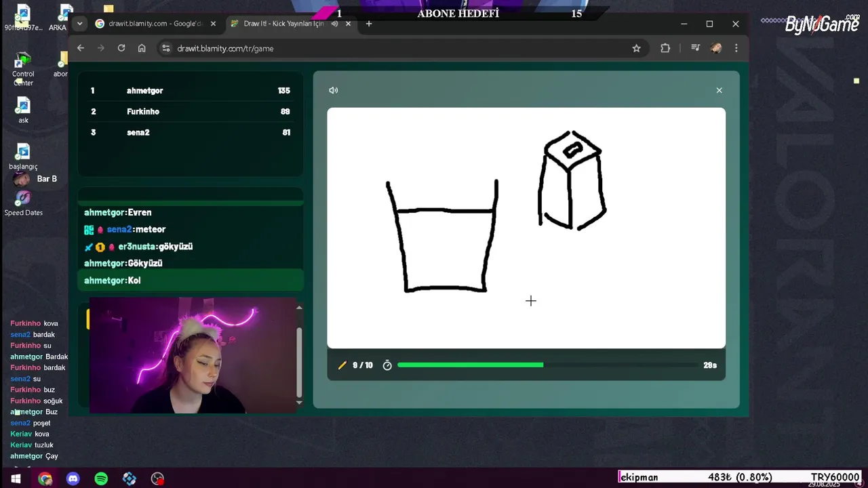This screenshot has height=488, width=868.
Task: Open the ARKA desktop shortcut
Action: click(60, 18)
